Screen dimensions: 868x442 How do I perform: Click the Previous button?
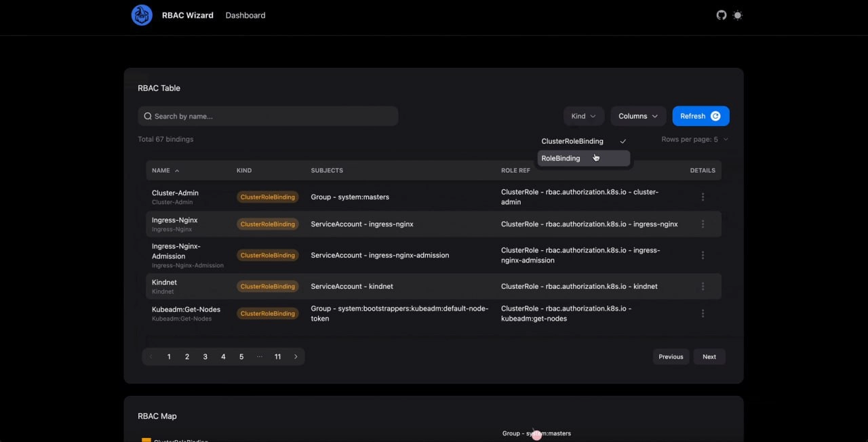pyautogui.click(x=671, y=357)
